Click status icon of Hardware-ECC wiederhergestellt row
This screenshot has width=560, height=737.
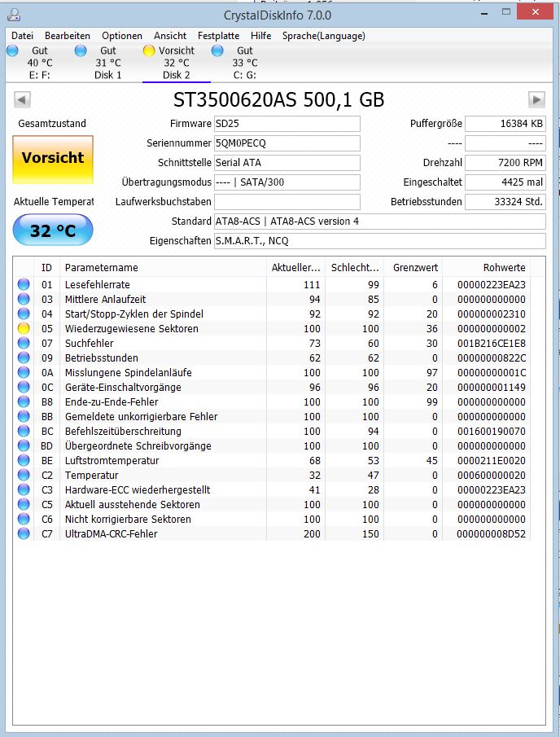[24, 489]
